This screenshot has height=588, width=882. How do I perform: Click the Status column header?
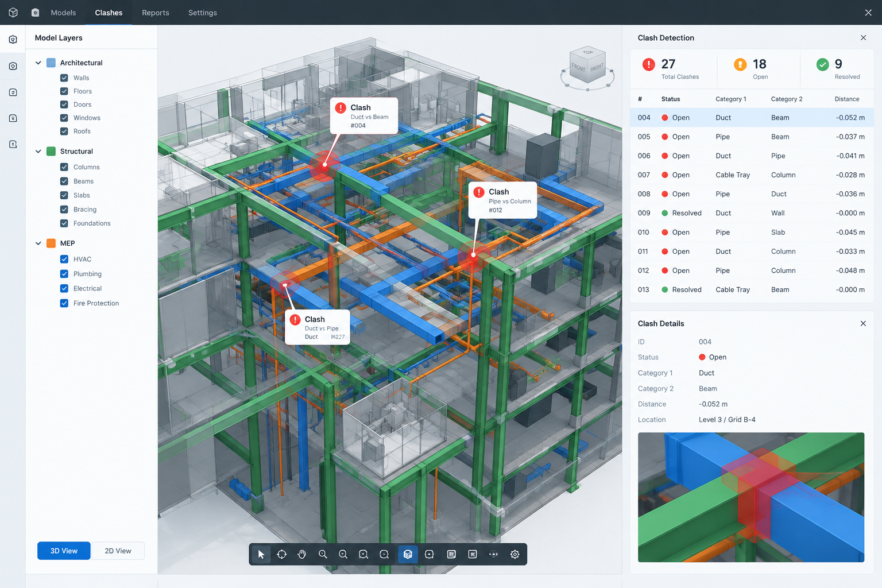pos(671,99)
